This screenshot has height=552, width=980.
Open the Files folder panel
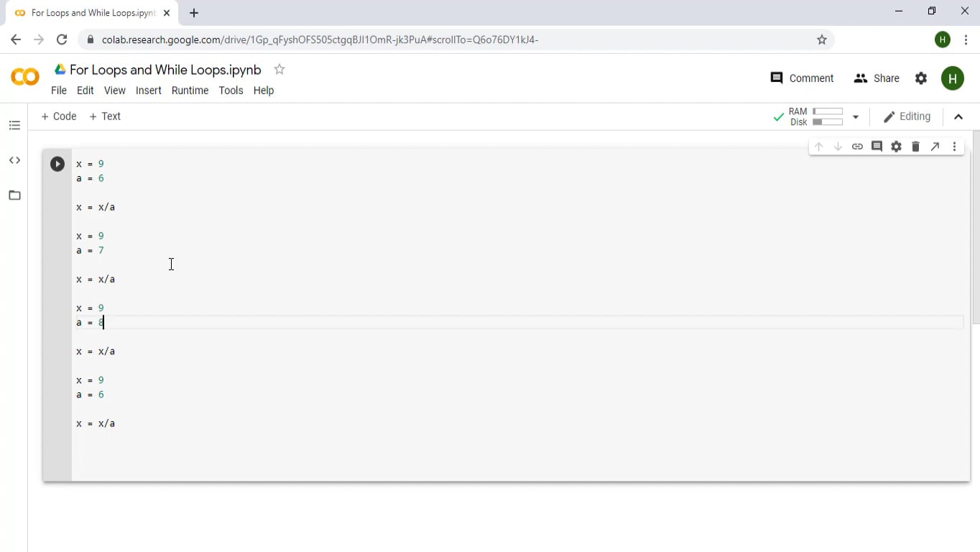pos(14,195)
